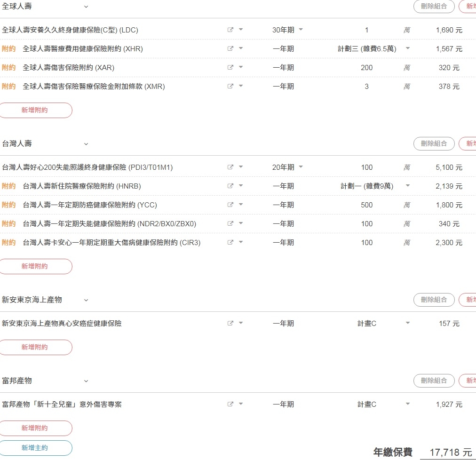Open 計畫C dropdown for 富邦產物「新十全兒童」意外傷害專案
The image size is (476, 460).
coord(408,404)
